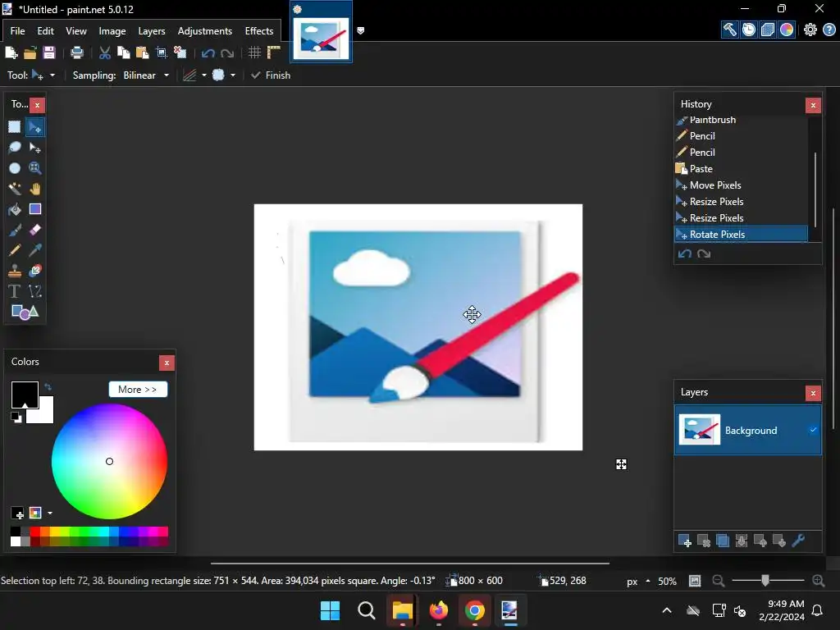The width and height of the screenshot is (840, 630).
Task: Open the Adjustments menu
Action: pyautogui.click(x=204, y=31)
